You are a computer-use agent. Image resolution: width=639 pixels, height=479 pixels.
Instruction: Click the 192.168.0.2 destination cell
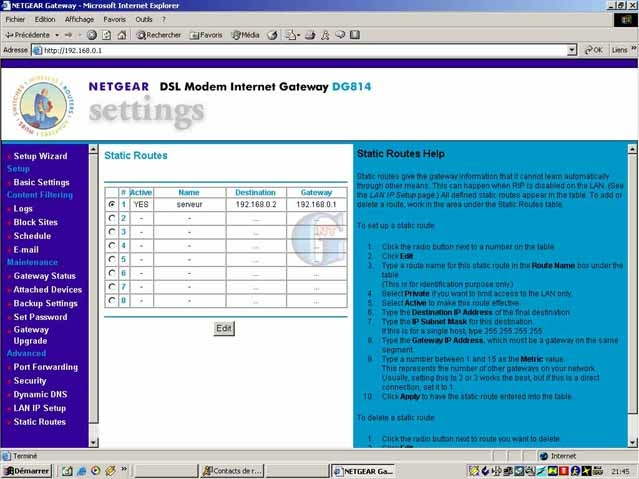pyautogui.click(x=256, y=204)
